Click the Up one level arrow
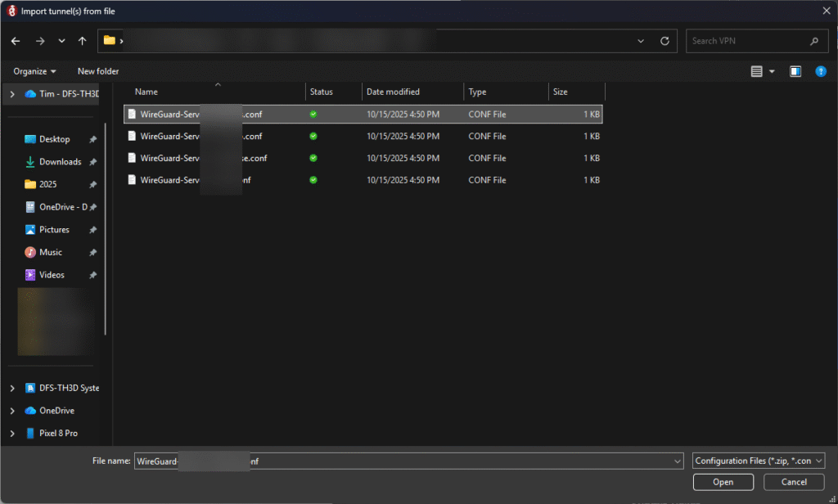 82,41
